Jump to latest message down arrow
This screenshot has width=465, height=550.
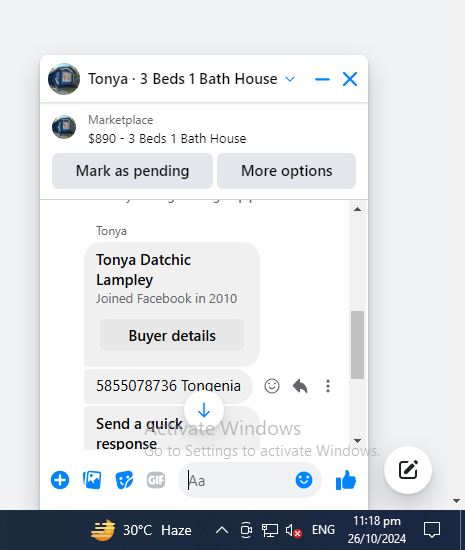tap(204, 410)
